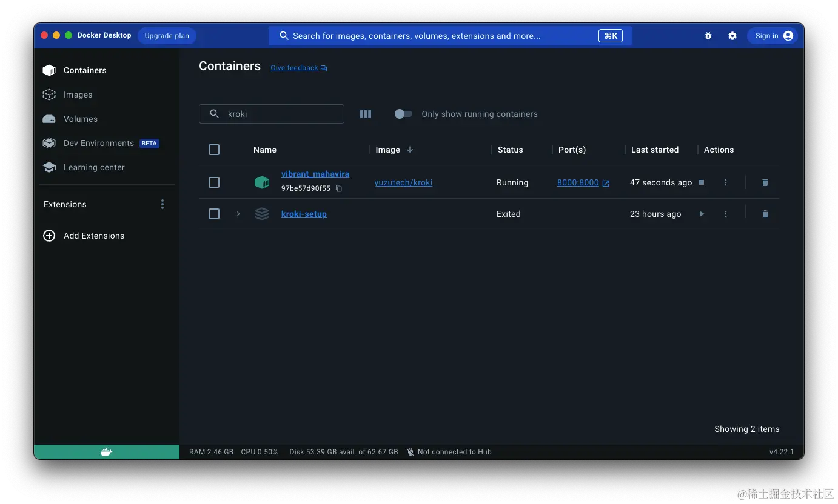Click the 23 hours ago cell

(x=655, y=214)
